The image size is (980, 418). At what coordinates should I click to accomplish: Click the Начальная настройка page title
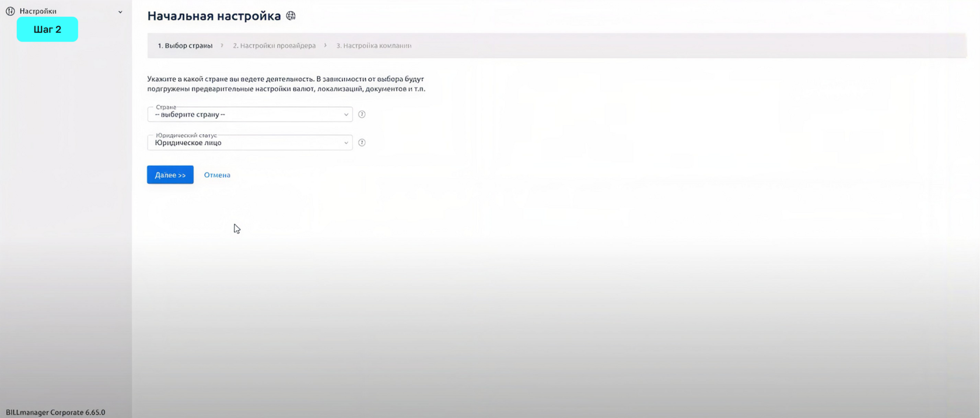[214, 16]
